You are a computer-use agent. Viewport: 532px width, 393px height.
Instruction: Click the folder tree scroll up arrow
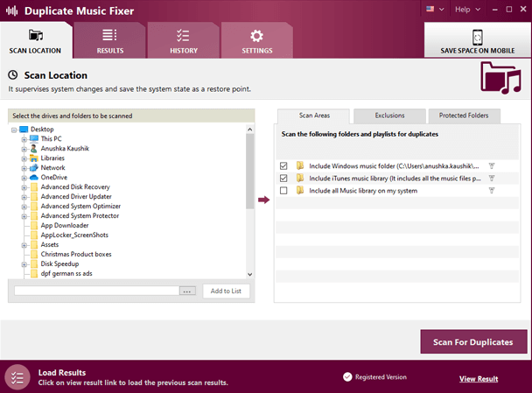pos(249,130)
